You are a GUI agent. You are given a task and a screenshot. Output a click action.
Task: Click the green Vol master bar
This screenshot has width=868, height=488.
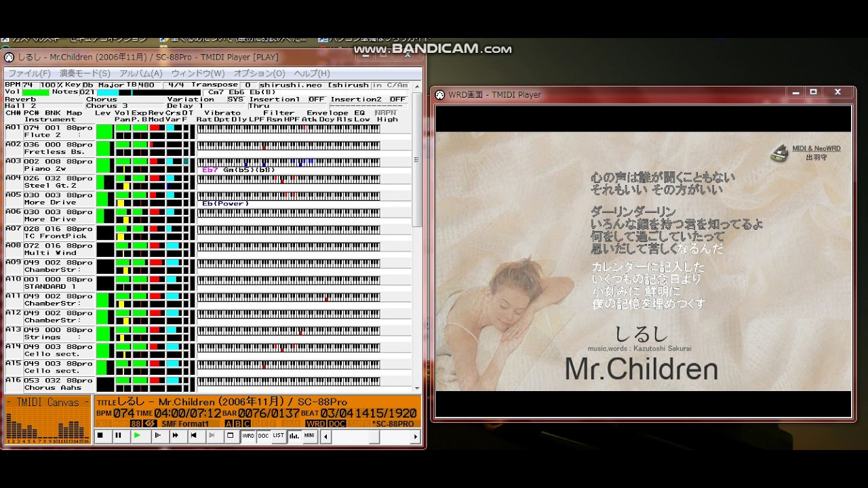click(x=35, y=92)
